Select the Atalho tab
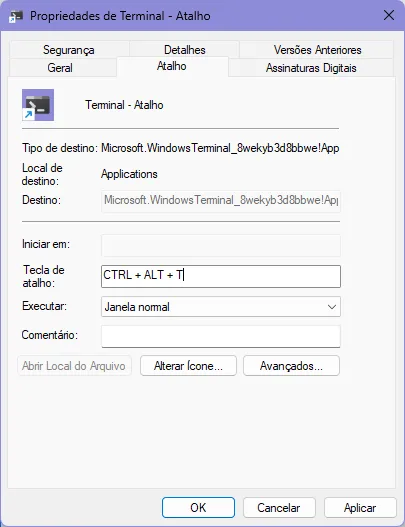The width and height of the screenshot is (405, 527). (172, 66)
